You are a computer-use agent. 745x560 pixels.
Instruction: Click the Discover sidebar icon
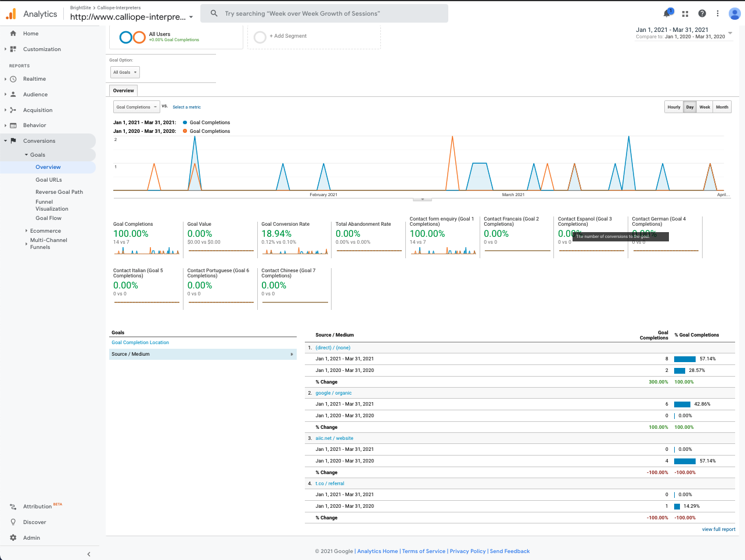13,522
